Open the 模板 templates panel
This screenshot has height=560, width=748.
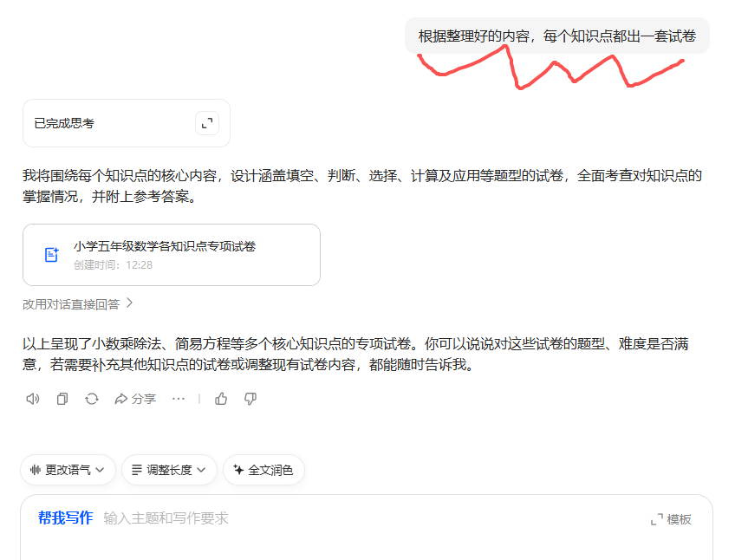(x=679, y=519)
